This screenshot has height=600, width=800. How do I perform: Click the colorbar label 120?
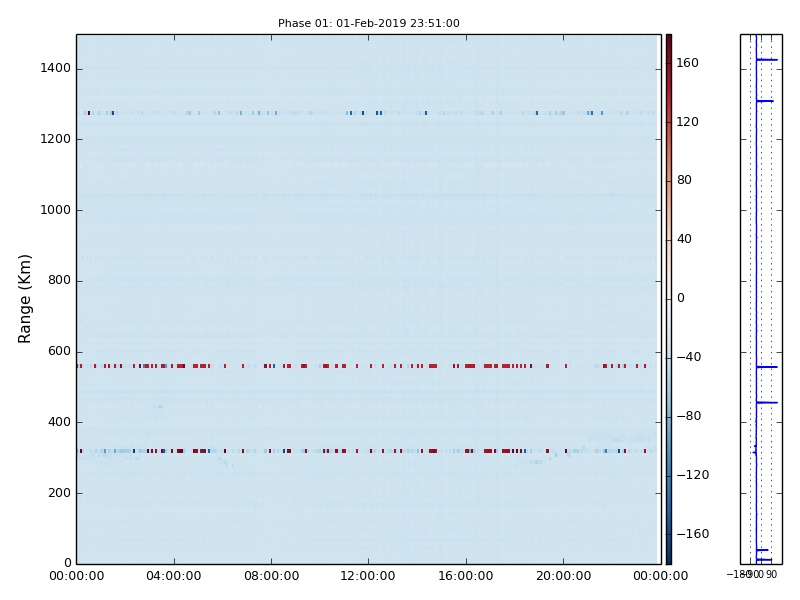(687, 121)
